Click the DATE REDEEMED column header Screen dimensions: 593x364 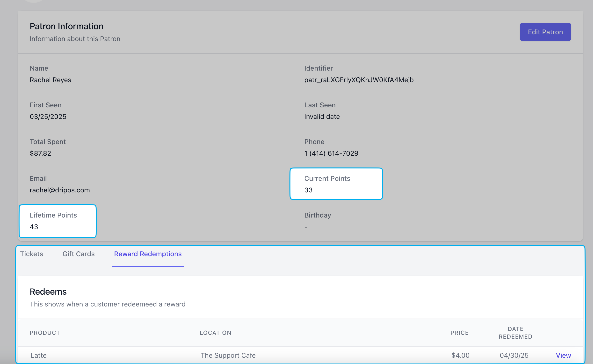tap(515, 333)
